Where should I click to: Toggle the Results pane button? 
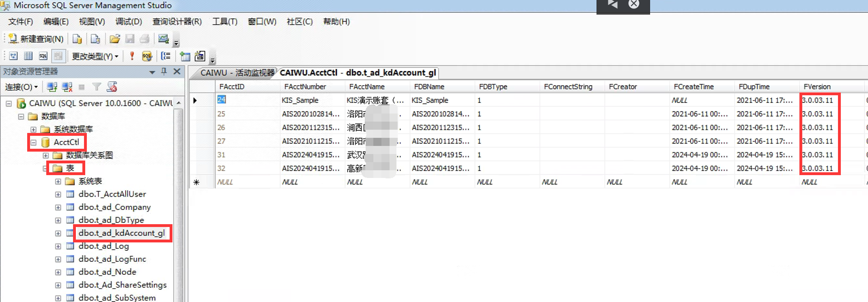click(58, 56)
